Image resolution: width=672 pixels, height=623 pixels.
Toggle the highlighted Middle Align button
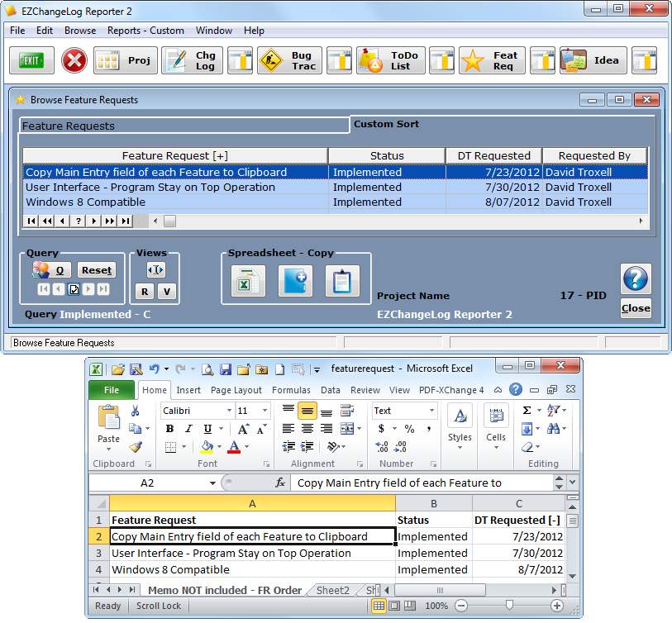click(307, 411)
